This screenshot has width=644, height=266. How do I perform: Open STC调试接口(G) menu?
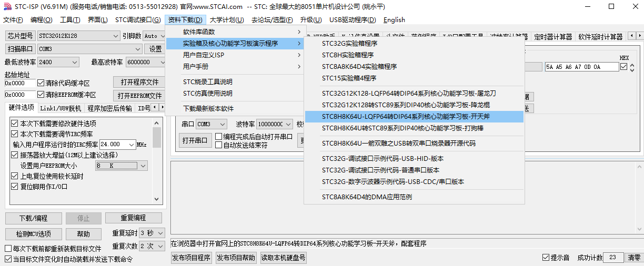pyautogui.click(x=138, y=20)
